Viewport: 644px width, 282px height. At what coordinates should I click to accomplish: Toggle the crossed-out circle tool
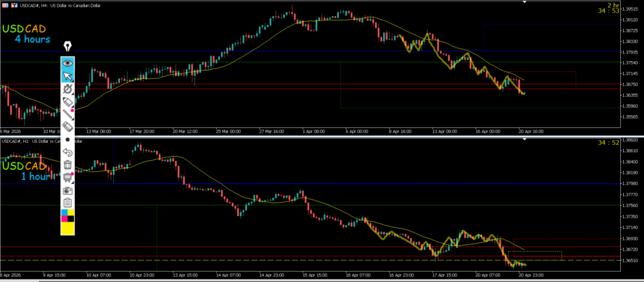coord(67,89)
